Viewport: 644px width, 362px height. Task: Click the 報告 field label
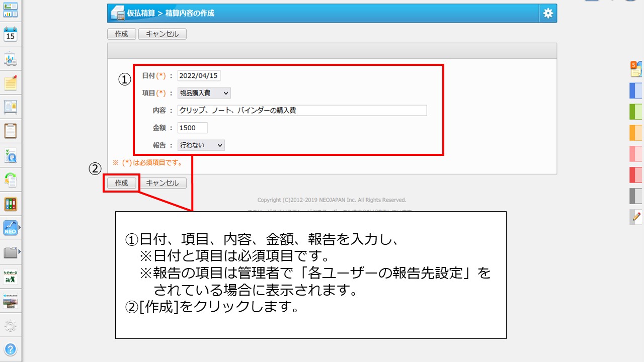tap(159, 145)
